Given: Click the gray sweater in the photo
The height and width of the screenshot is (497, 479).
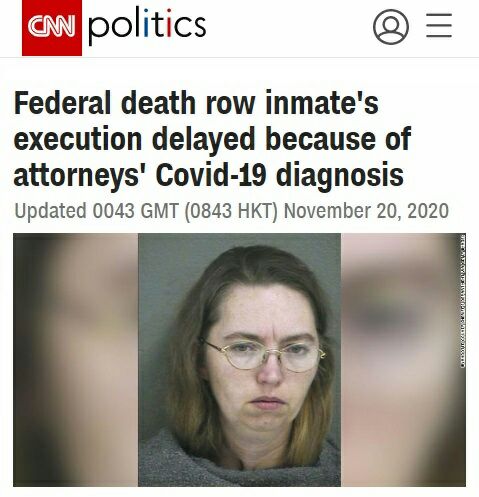Looking at the screenshot, I should (239, 462).
